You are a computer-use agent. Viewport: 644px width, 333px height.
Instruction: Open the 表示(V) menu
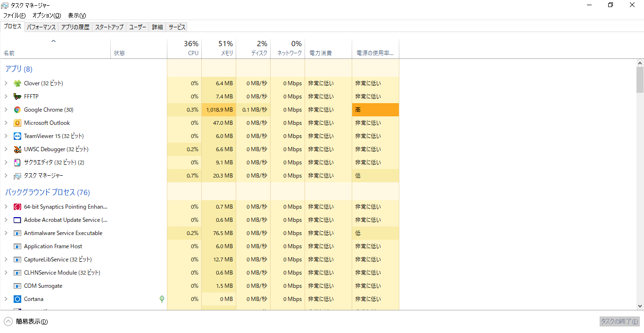tap(77, 16)
